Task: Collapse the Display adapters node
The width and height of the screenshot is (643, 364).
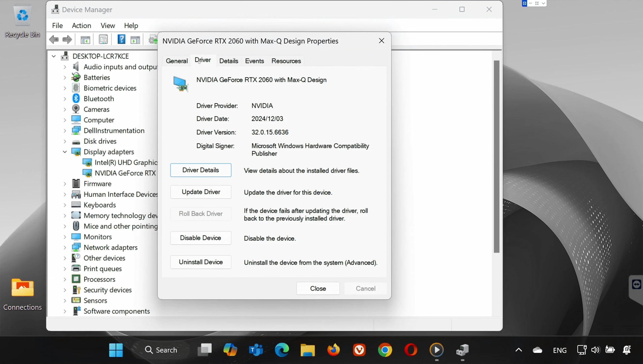Action: [x=65, y=152]
